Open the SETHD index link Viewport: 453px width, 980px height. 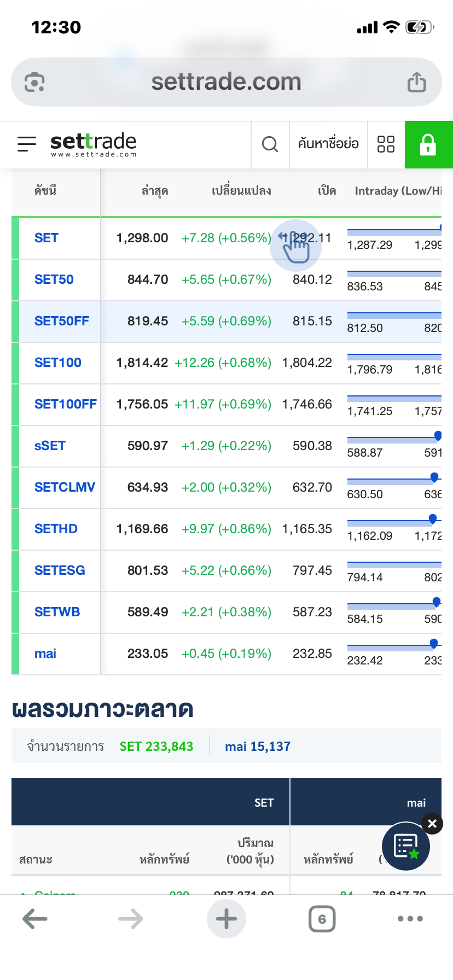[56, 529]
